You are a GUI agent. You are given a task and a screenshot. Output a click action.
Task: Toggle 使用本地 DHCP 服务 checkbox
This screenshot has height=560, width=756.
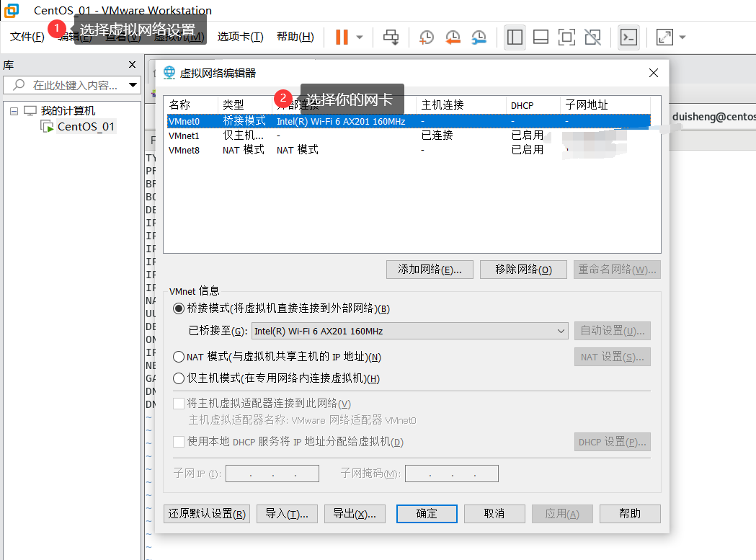coord(179,441)
